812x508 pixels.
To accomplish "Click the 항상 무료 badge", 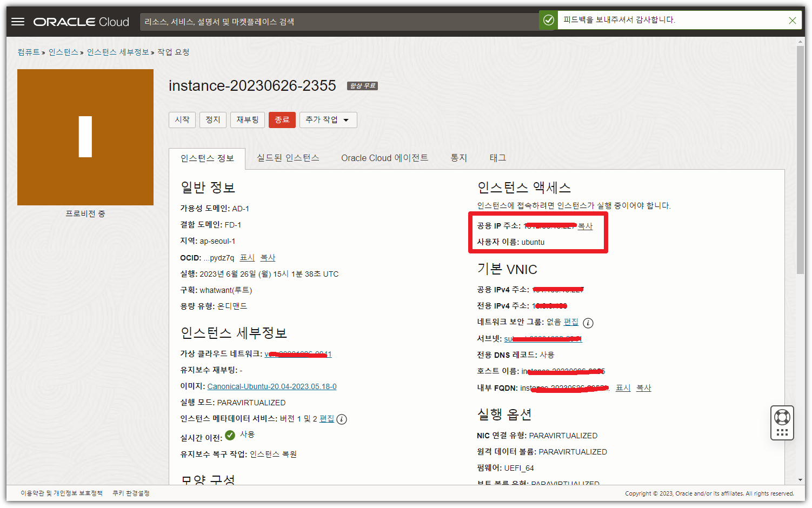I will pyautogui.click(x=362, y=86).
